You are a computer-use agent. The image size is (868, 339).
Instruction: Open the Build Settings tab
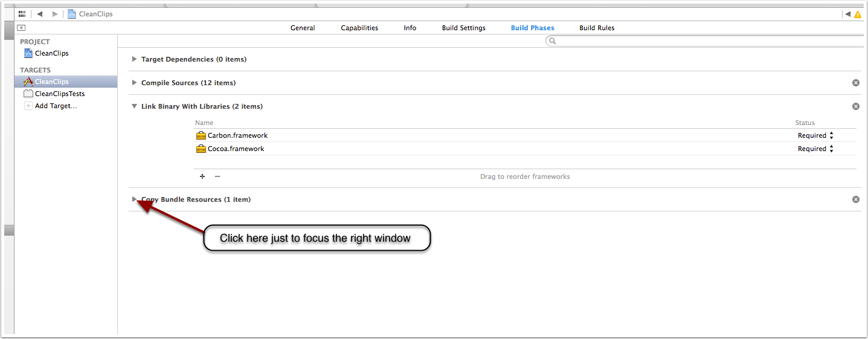463,28
